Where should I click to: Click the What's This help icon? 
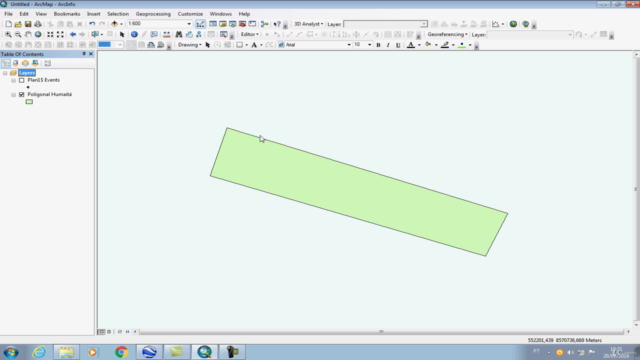[277, 24]
